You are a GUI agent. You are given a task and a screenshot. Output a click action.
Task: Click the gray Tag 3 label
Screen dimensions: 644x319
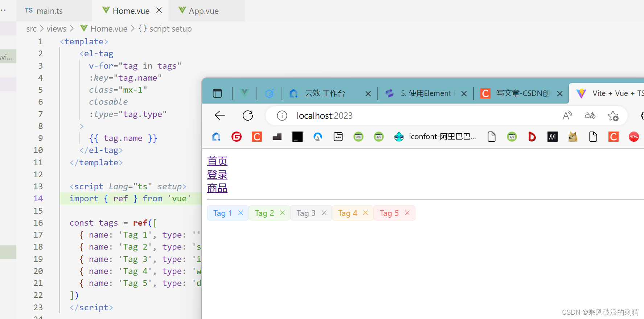306,213
